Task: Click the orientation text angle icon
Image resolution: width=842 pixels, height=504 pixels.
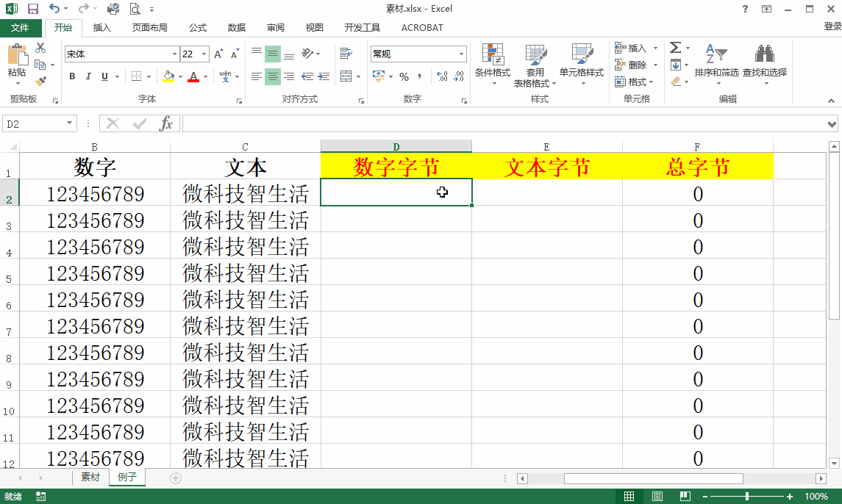Action: pyautogui.click(x=307, y=53)
